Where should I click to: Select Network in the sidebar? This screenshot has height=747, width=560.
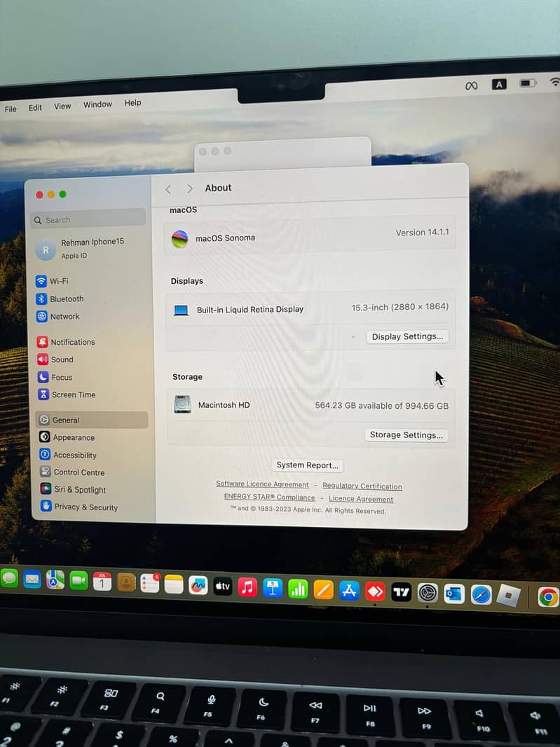pyautogui.click(x=58, y=316)
